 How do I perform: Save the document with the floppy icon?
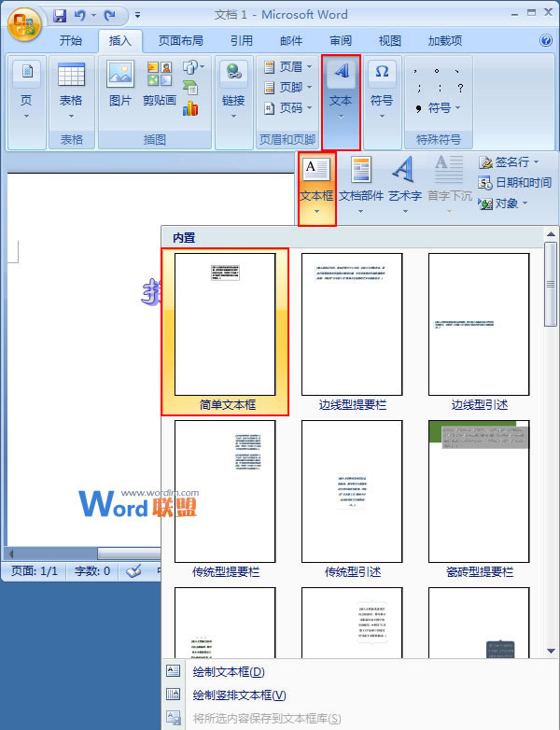click(60, 16)
